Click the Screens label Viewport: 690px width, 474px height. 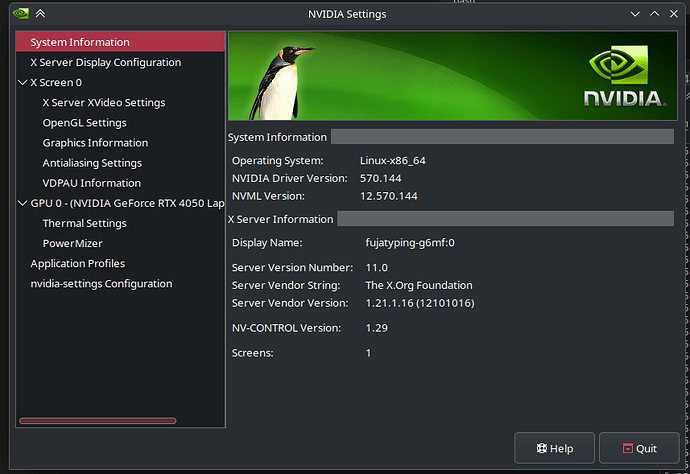click(x=253, y=353)
